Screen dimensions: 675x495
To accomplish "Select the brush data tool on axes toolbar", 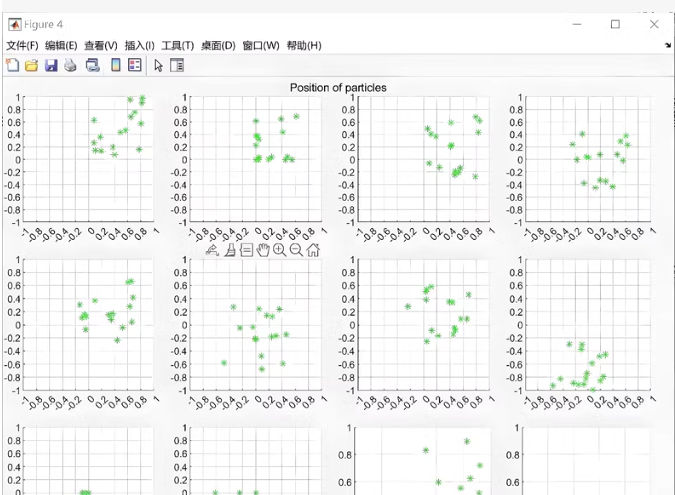I will pos(230,250).
